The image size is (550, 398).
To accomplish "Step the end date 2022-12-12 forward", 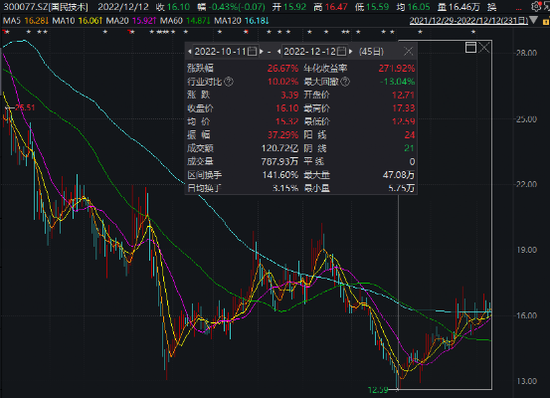I will click(x=350, y=52).
